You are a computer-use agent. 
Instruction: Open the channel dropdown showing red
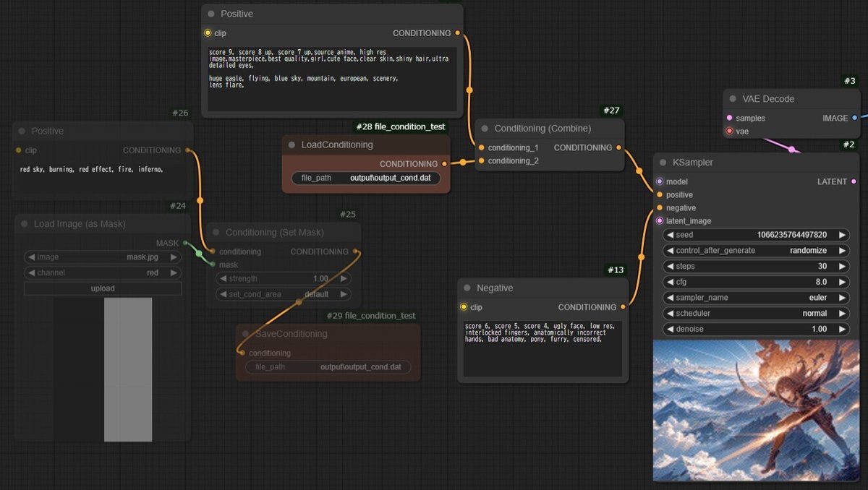(102, 272)
